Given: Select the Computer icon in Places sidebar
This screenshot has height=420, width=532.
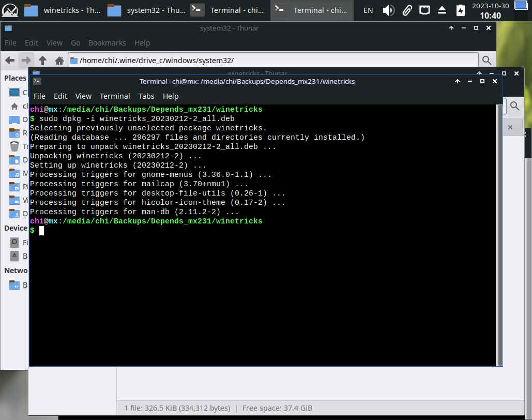Looking at the screenshot, I should click(14, 93).
